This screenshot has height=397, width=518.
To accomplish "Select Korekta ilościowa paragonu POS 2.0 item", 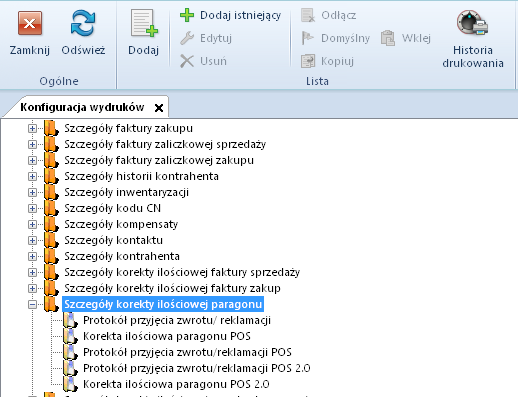I will pos(176,384).
